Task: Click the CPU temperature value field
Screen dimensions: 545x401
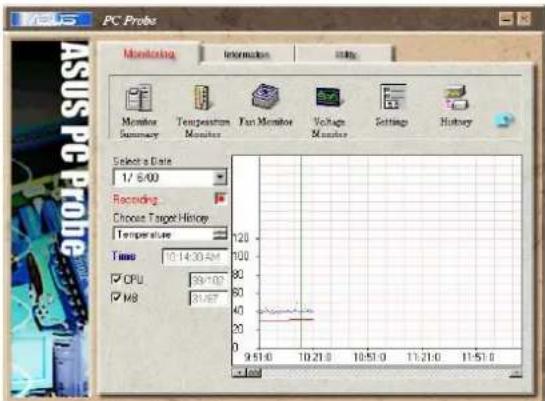Action: pos(209,280)
